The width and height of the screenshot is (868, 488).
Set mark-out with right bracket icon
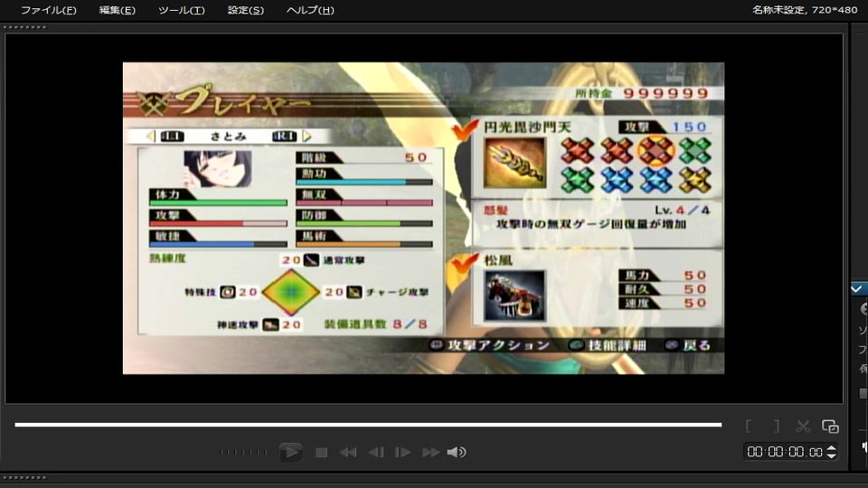click(x=776, y=426)
